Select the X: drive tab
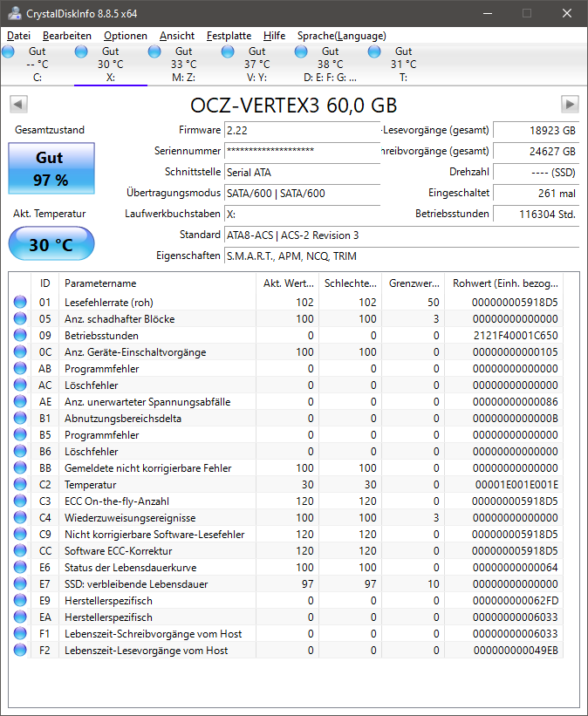Viewport: 588px width, 716px height. pos(111,65)
